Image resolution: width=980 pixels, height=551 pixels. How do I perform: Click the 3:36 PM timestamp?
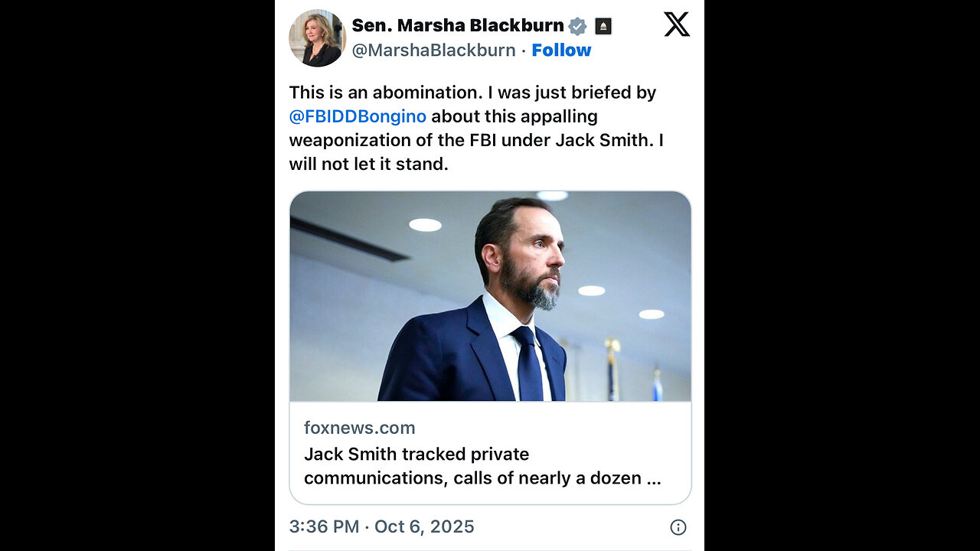tap(324, 527)
